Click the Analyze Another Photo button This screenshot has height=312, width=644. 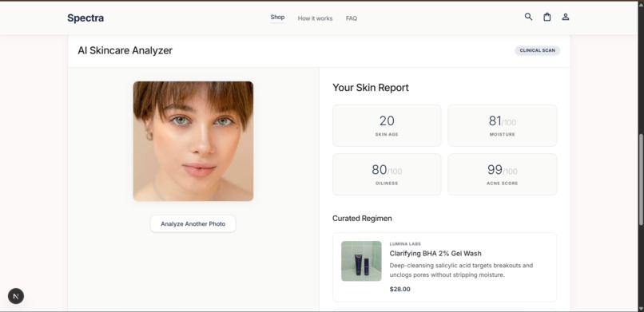coord(193,224)
